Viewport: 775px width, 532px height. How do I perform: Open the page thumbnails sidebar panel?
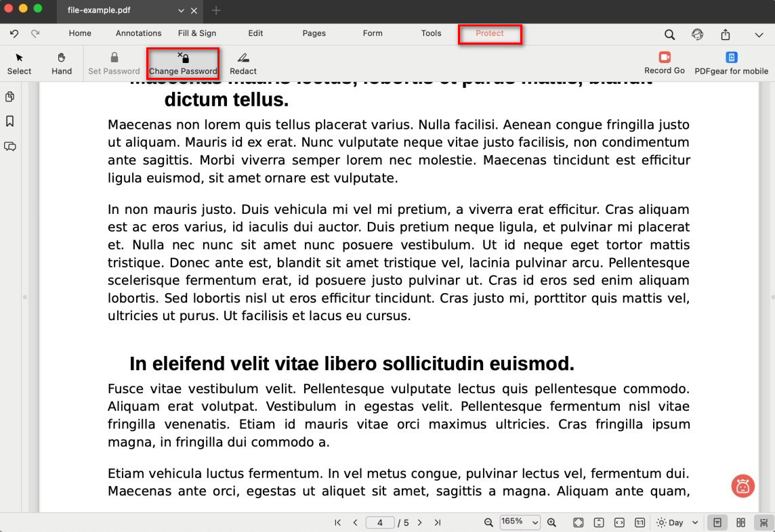click(10, 97)
